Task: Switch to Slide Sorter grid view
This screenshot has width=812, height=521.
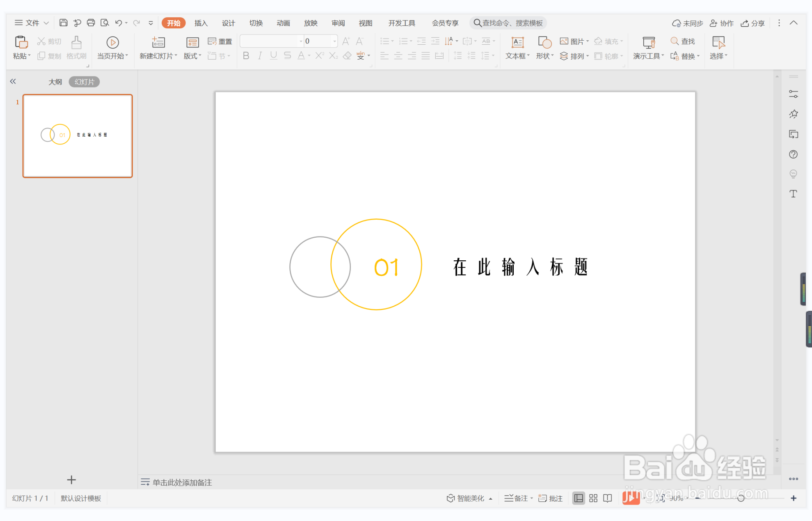Action: (593, 498)
